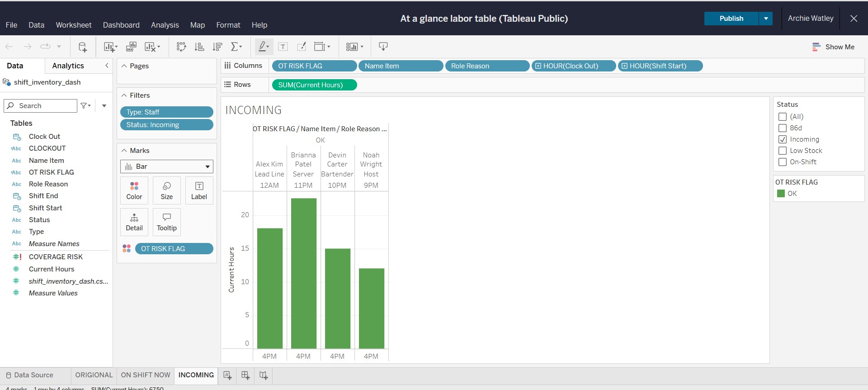Click the Publish button
Viewport: 868px width, 390px height.
[x=731, y=19]
